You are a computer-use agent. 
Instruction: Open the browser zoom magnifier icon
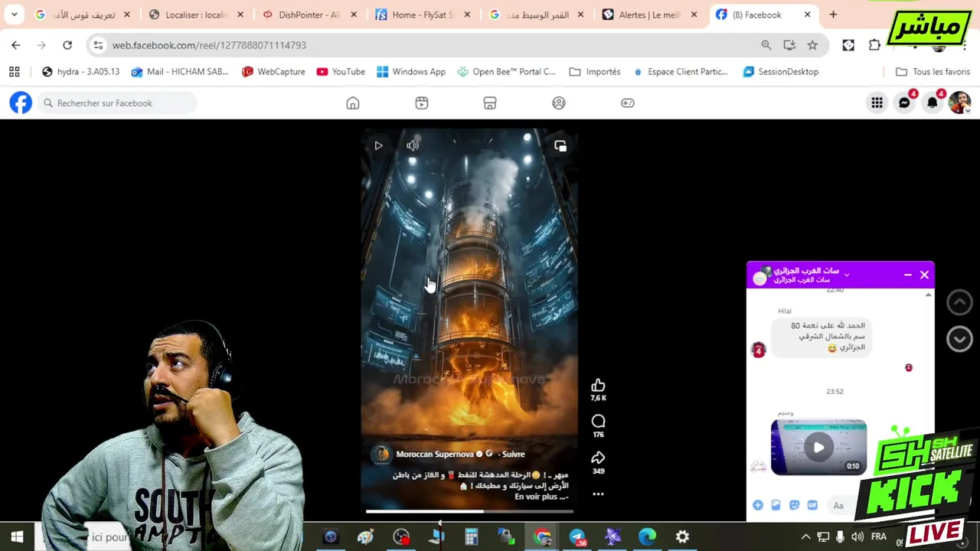point(766,45)
